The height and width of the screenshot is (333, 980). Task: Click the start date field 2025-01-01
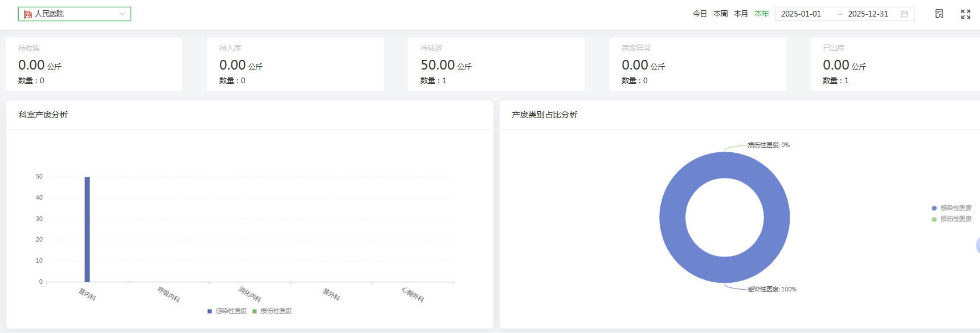point(801,14)
